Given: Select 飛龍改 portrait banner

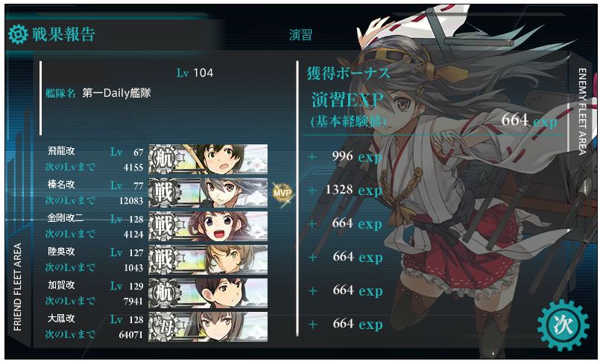Looking at the screenshot, I should [x=208, y=159].
